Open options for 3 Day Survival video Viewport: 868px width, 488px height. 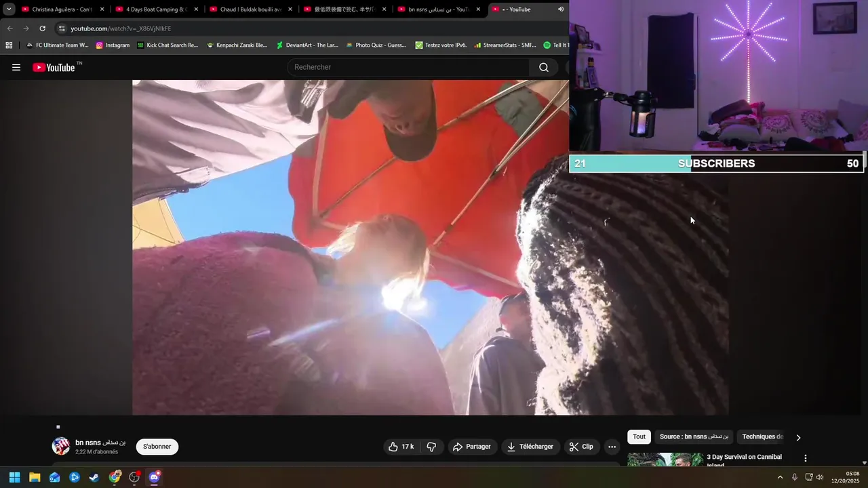pos(806,458)
